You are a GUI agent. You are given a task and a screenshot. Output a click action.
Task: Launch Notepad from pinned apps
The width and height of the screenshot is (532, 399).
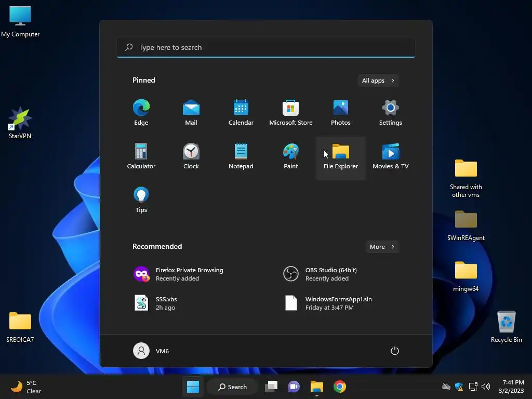241,156
